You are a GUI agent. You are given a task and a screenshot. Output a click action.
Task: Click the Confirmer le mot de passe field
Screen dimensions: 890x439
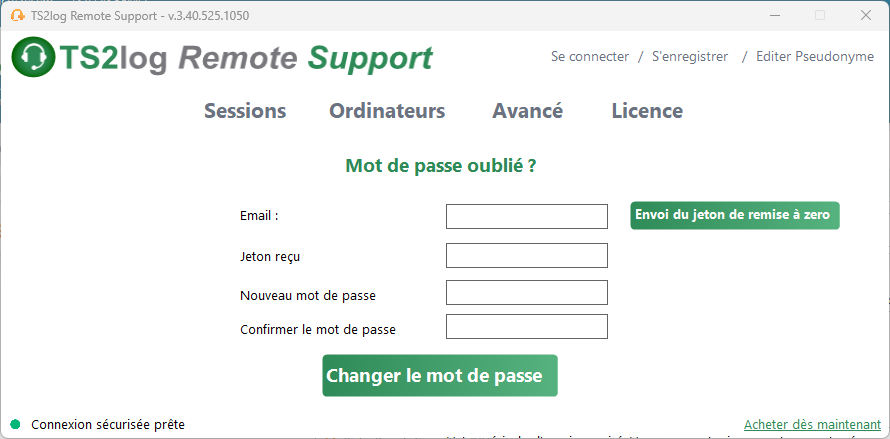527,327
